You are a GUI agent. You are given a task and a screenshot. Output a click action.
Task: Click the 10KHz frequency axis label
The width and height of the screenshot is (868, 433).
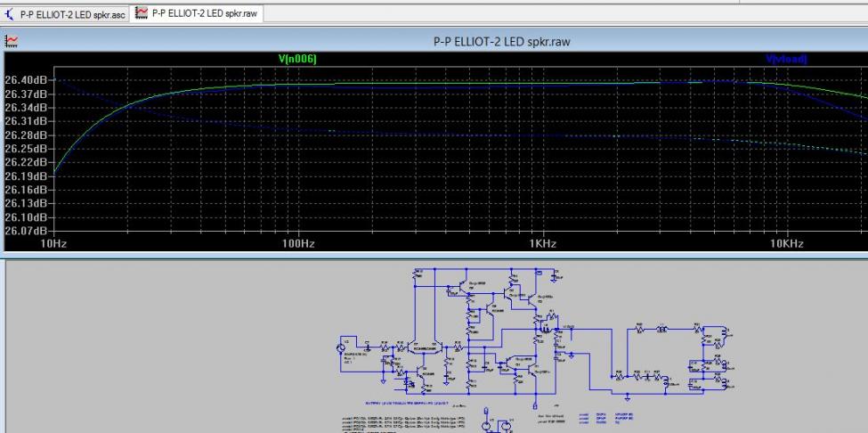tap(787, 243)
